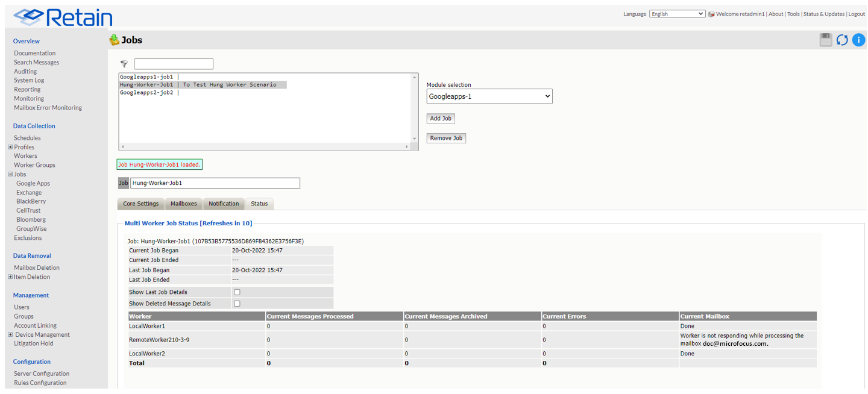Enable Show Last Job Details checkbox

click(x=237, y=292)
